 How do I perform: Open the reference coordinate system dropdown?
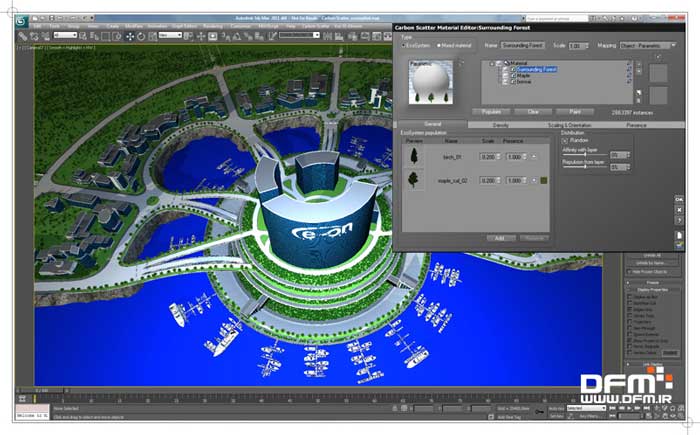tap(170, 35)
